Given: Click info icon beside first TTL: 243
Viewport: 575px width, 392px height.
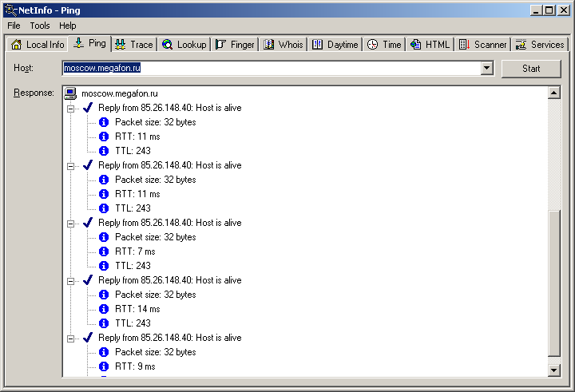Looking at the screenshot, I should click(x=104, y=151).
